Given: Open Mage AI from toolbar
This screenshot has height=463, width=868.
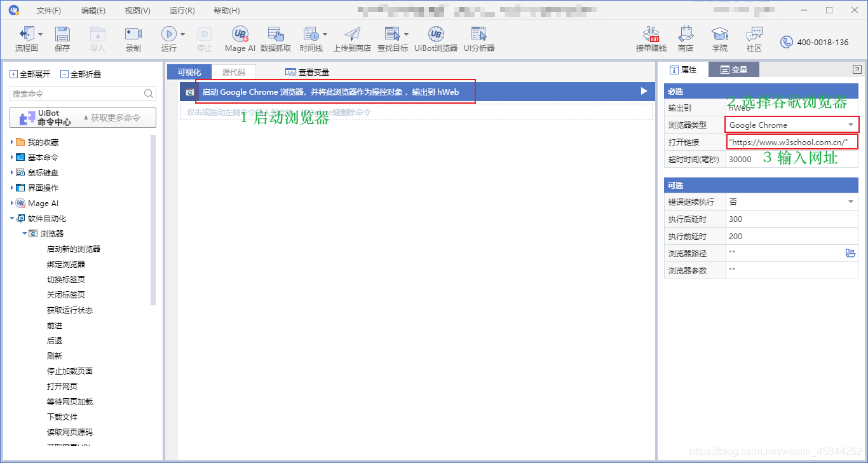Looking at the screenshot, I should click(x=240, y=39).
